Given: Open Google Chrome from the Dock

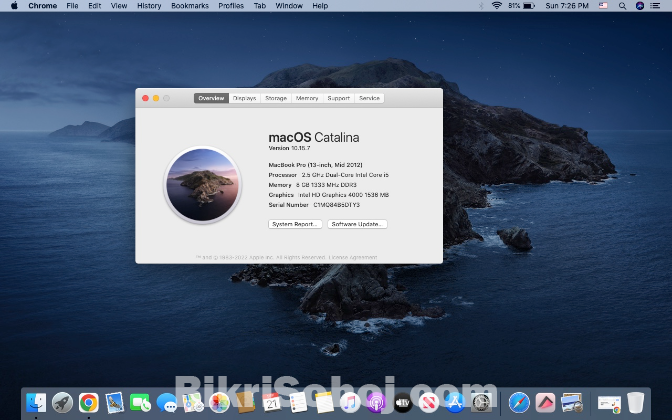Looking at the screenshot, I should (89, 403).
